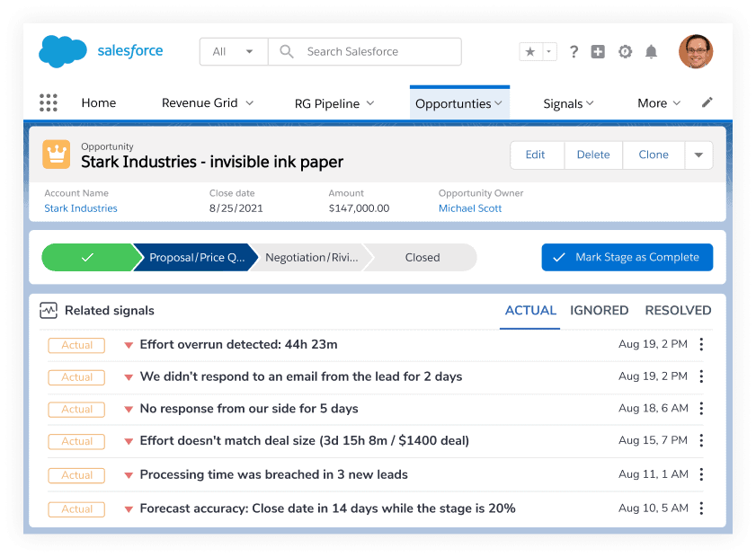Click the 'Aug 15, 7 PM' timestamp
The height and width of the screenshot is (557, 756).
(x=653, y=440)
